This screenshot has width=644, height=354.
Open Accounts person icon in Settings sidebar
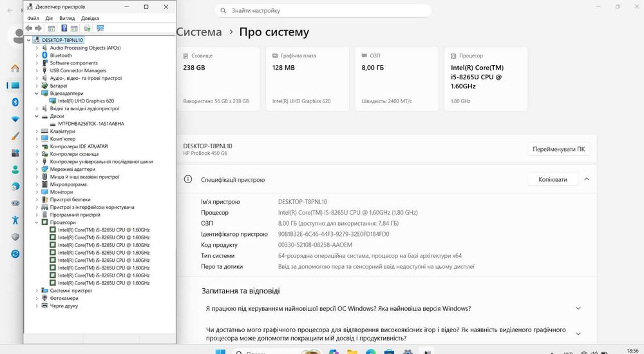tap(15, 170)
